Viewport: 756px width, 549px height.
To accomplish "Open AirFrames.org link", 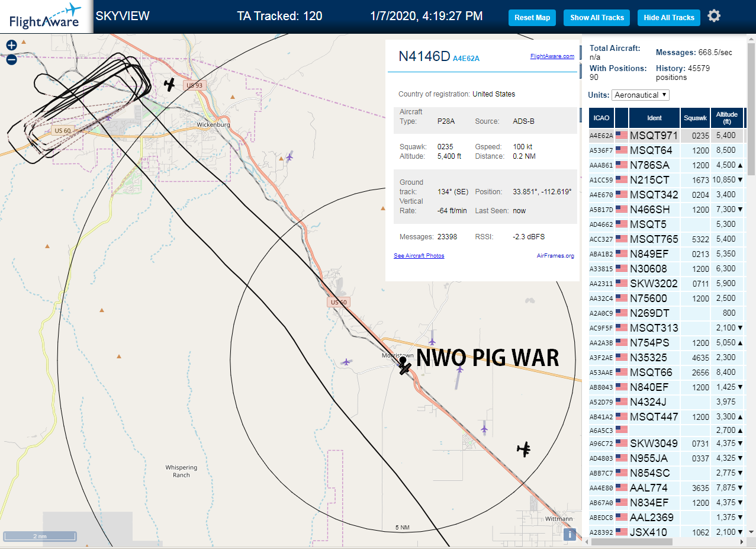I will point(555,256).
